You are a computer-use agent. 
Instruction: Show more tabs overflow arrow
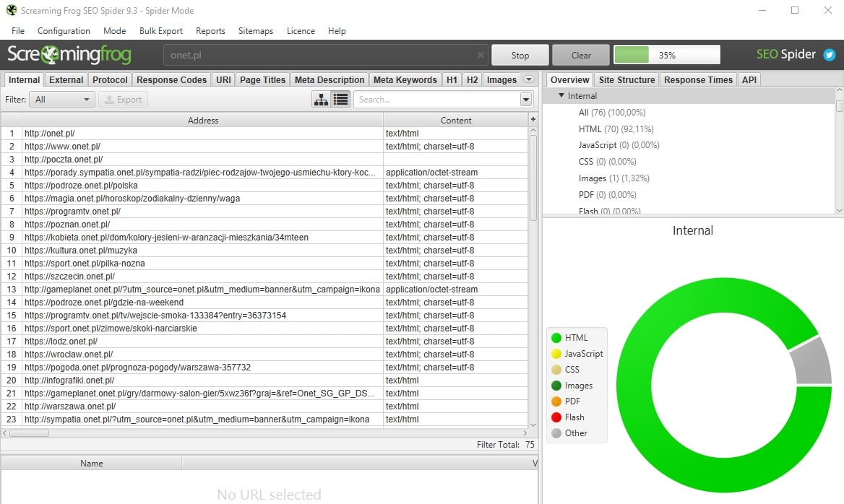tap(528, 79)
